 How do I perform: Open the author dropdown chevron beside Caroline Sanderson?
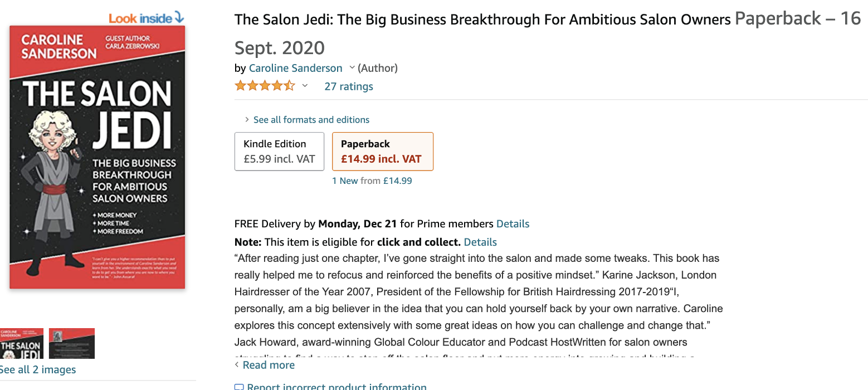click(x=352, y=68)
